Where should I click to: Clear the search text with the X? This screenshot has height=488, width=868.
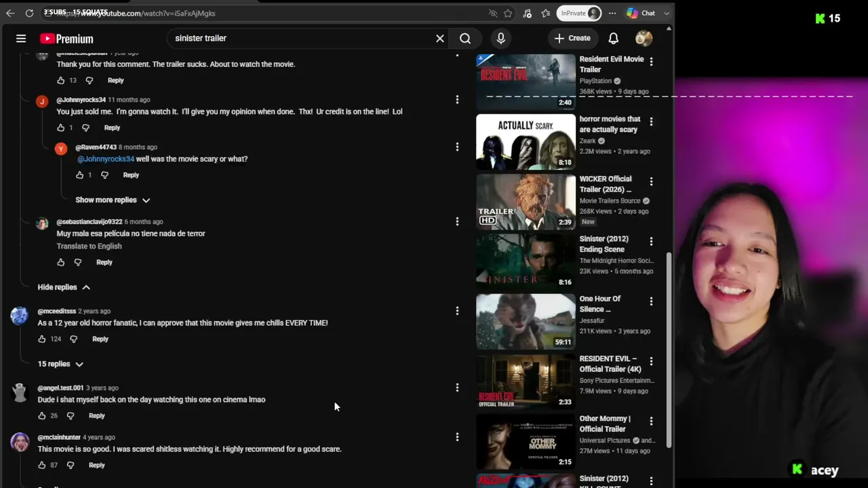point(440,39)
